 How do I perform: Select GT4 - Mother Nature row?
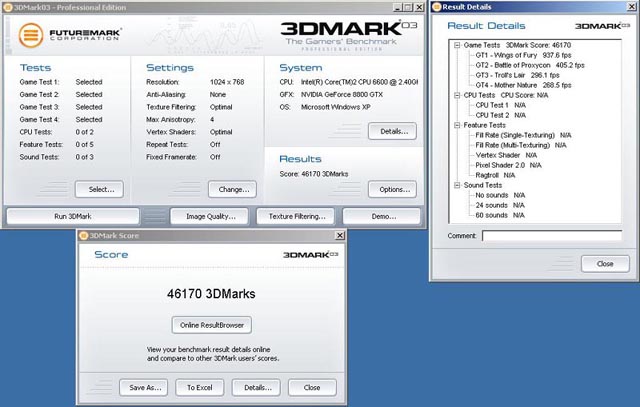[523, 85]
